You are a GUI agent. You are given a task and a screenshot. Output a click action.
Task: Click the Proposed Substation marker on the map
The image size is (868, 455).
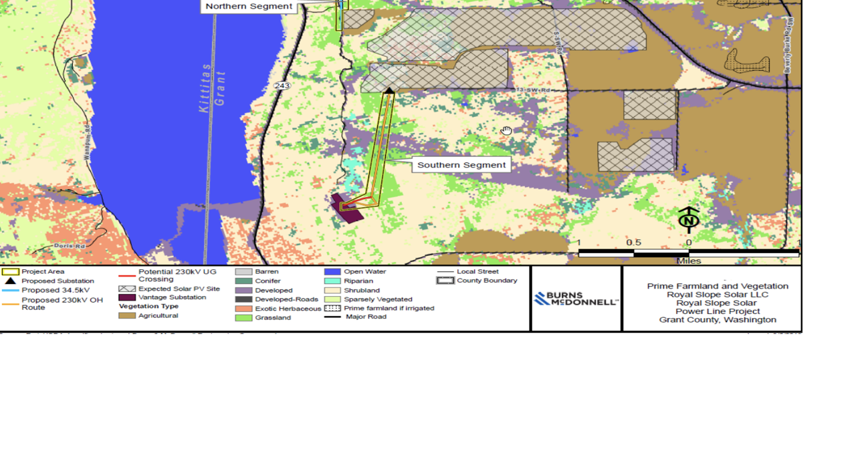[389, 89]
